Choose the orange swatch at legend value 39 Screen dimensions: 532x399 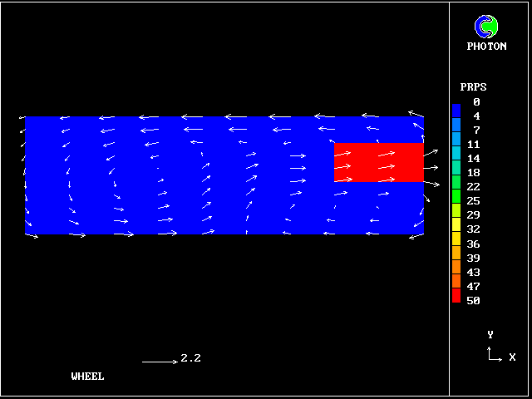(456, 256)
